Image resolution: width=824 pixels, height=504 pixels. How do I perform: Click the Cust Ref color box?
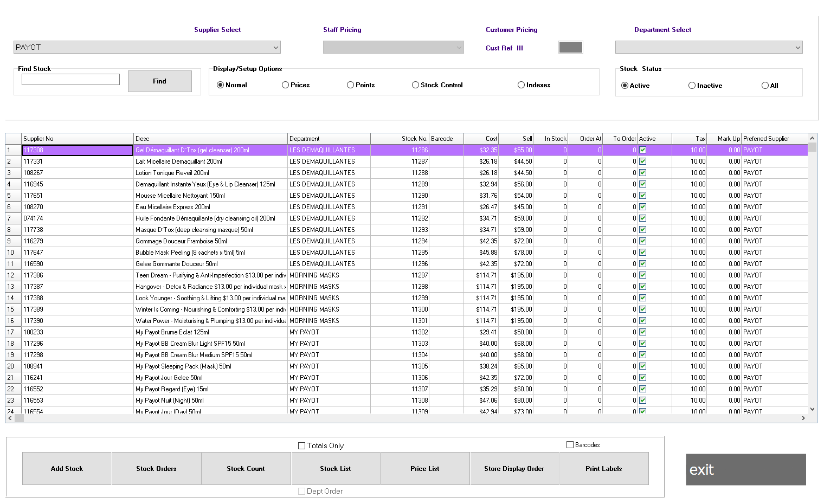click(570, 47)
